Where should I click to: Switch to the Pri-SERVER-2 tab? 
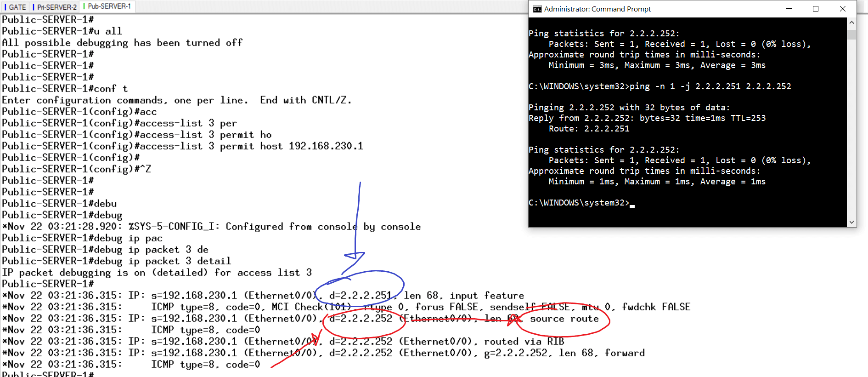[55, 7]
